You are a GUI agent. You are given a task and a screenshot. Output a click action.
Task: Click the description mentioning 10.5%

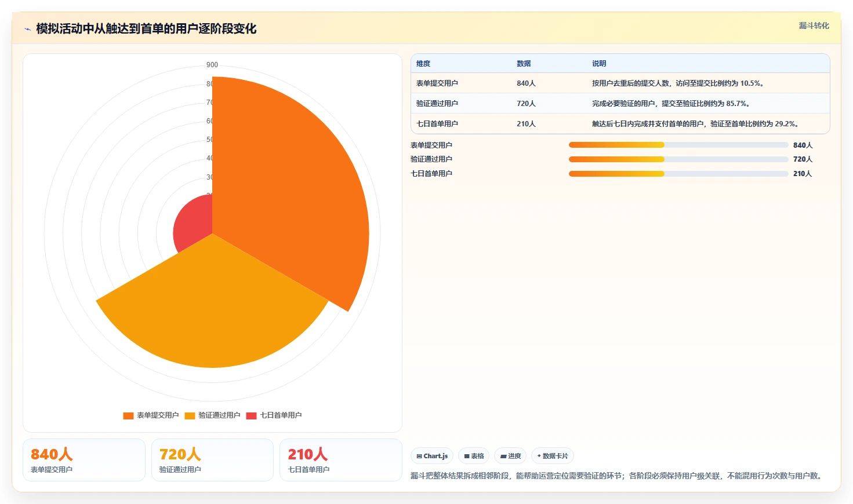[x=678, y=83]
